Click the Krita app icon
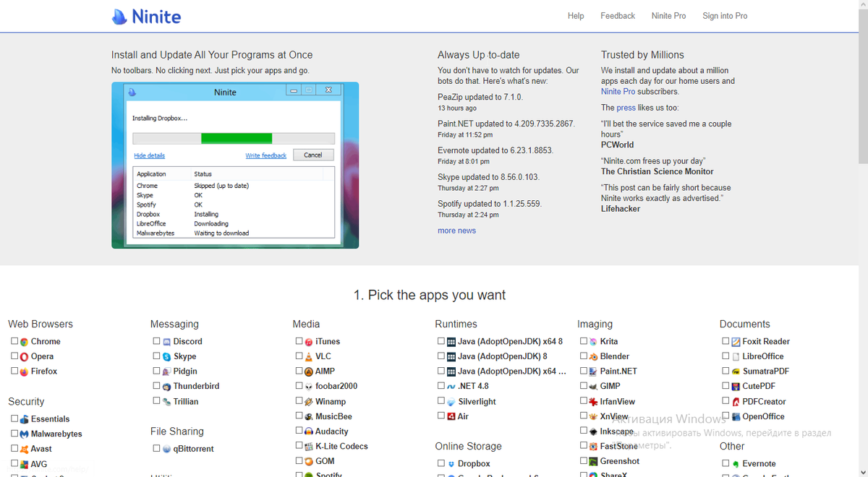Viewport: 868px width, 477px height. (593, 341)
